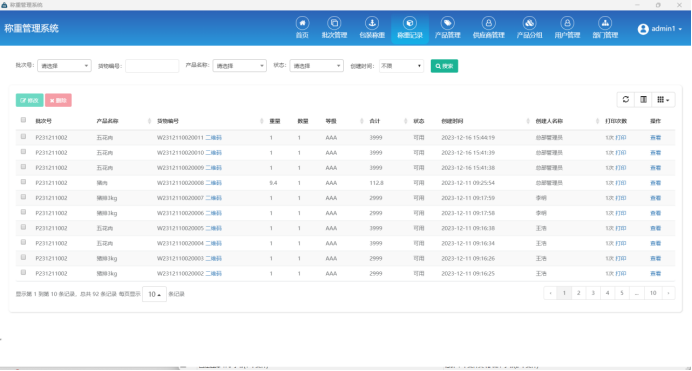Sort by the 等级 column sort arrows

[x=361, y=121]
